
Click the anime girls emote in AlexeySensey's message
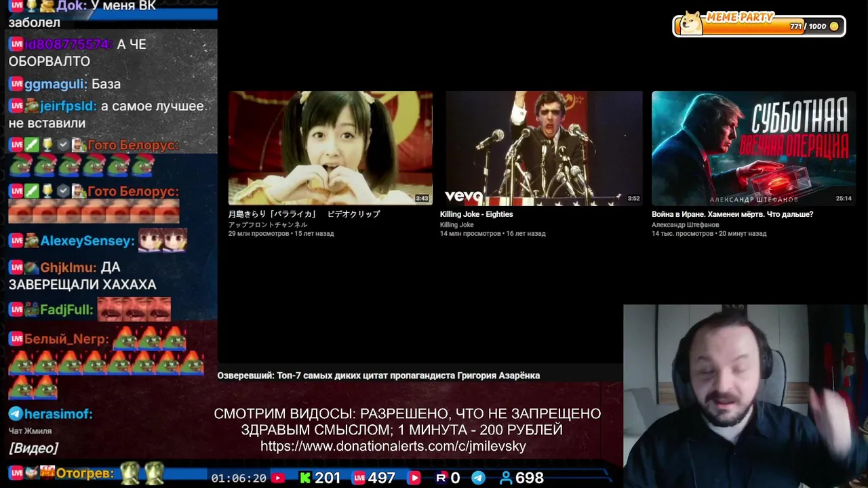(x=163, y=240)
